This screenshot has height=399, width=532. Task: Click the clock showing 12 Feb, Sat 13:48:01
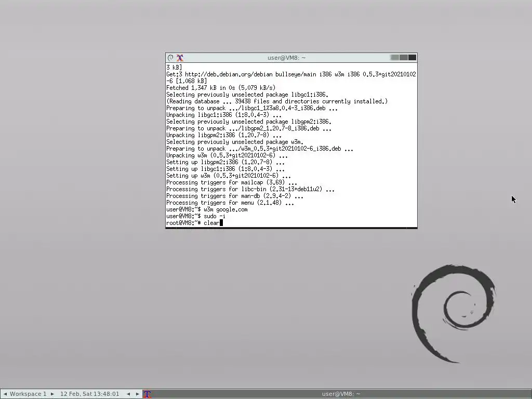coord(89,394)
